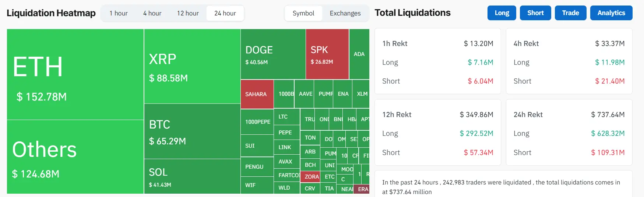Choose the 12 hour timeframe
Screen dimensions: 644x197
coord(188,13)
